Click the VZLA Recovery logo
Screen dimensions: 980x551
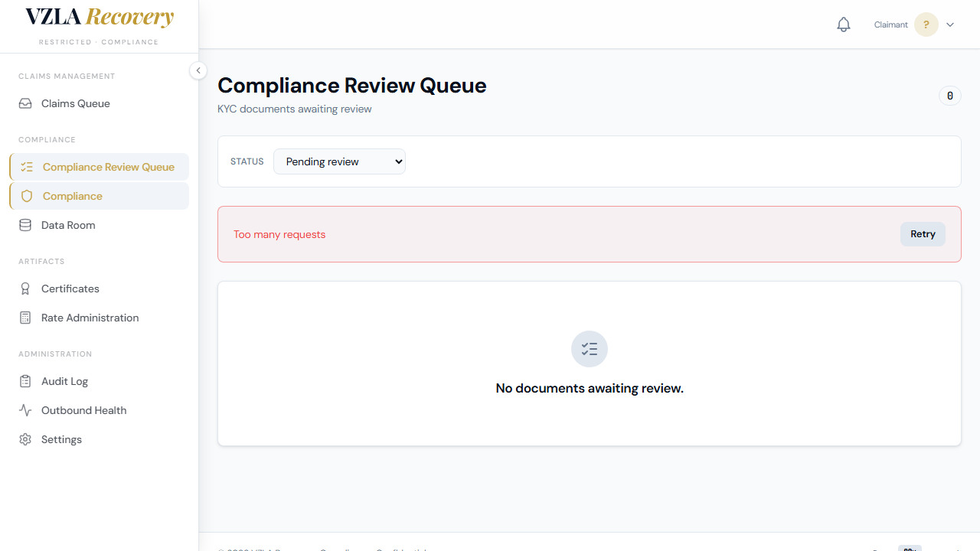[x=100, y=18]
